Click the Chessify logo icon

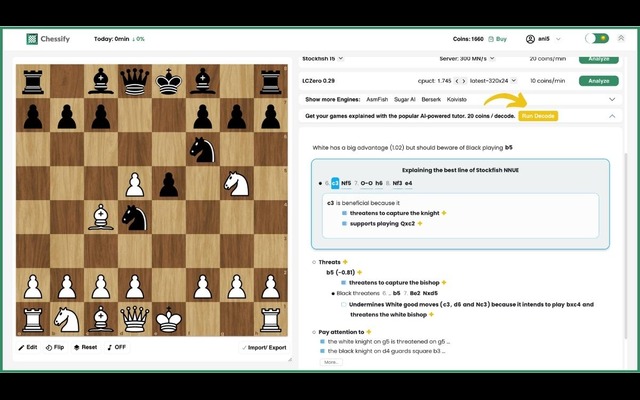[x=32, y=39]
